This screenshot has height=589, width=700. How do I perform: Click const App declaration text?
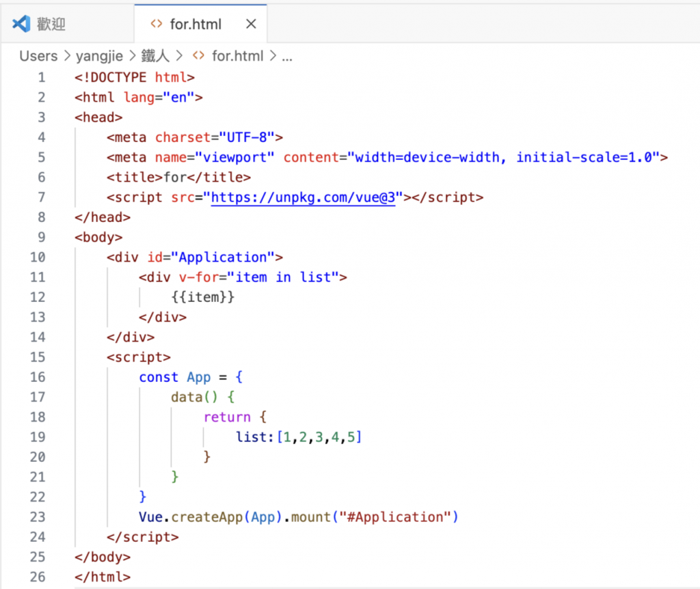[x=174, y=377]
